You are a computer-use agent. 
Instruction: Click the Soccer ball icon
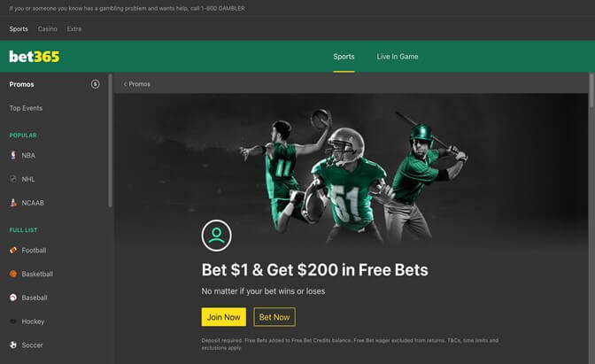(13, 345)
